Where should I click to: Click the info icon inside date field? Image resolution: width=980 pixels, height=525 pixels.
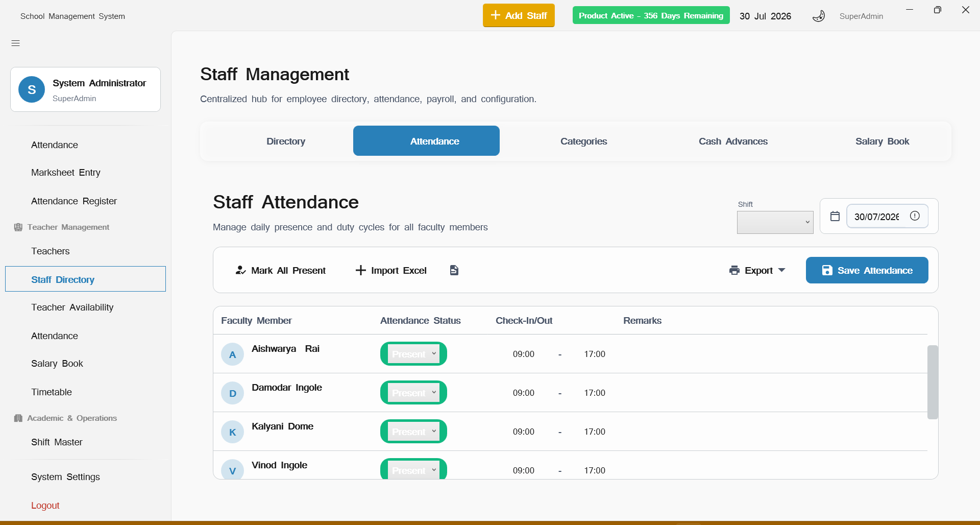coord(915,216)
